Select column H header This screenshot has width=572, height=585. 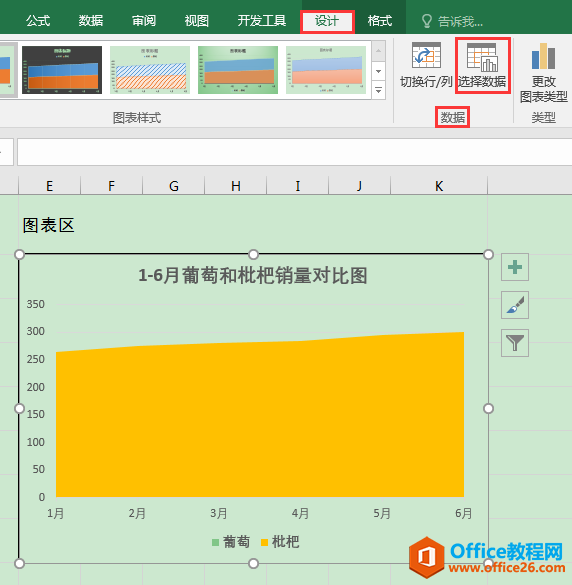coord(235,185)
